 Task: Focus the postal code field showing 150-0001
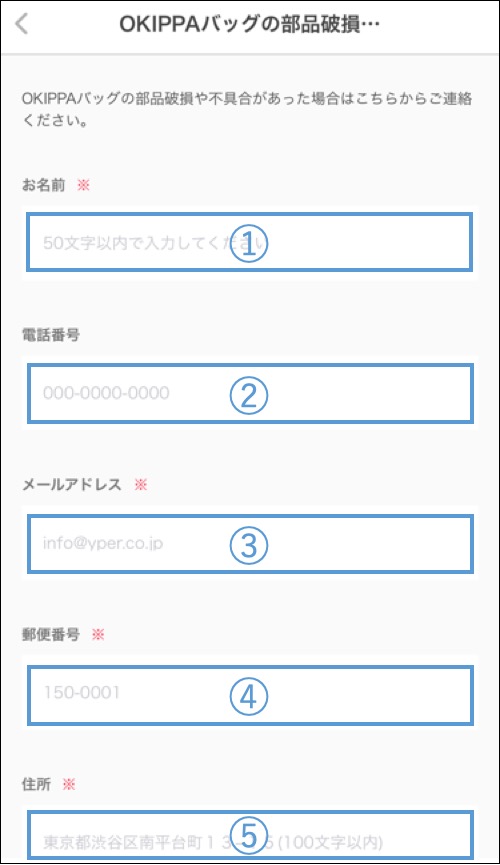tap(250, 695)
